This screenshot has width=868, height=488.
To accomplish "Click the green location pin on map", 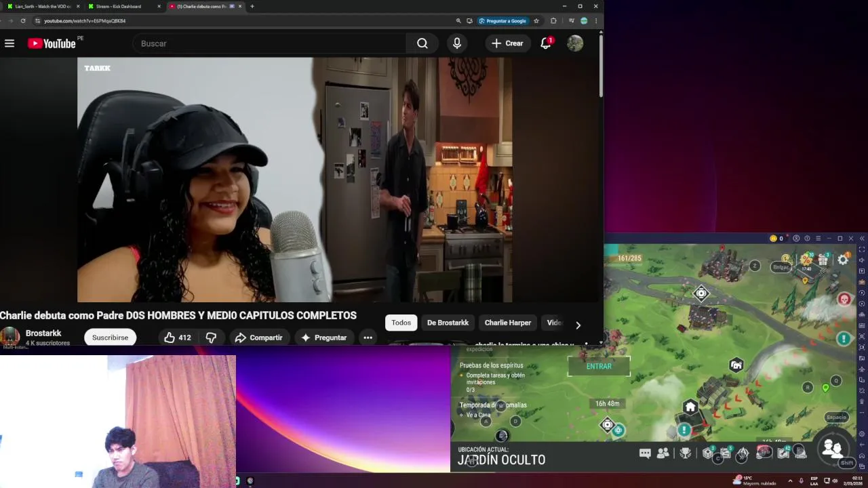I will coord(825,388).
